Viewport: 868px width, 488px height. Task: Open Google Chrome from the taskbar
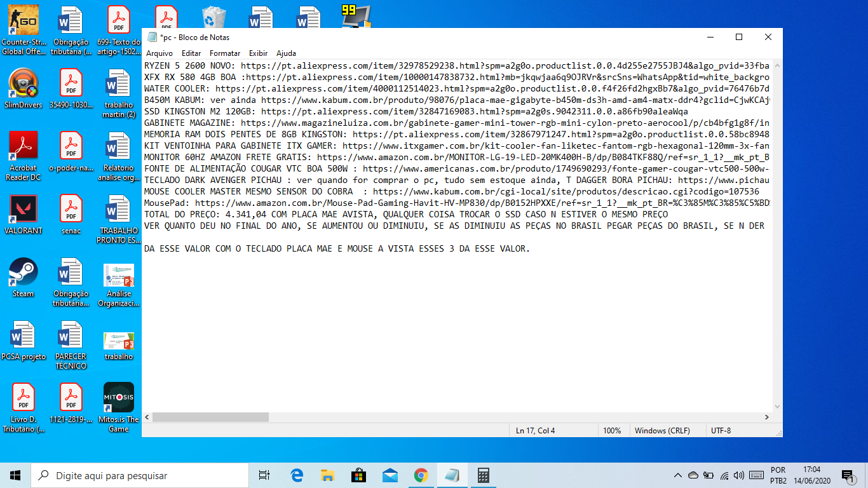point(421,475)
